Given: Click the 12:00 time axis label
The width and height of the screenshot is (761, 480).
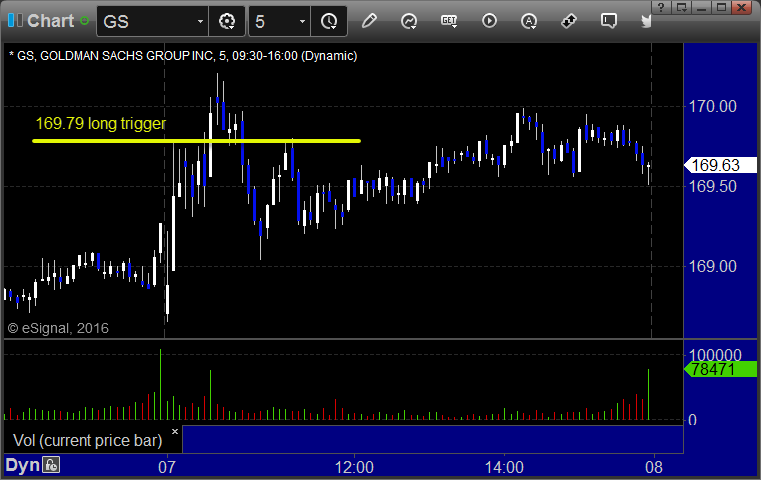Looking at the screenshot, I should pos(354,467).
